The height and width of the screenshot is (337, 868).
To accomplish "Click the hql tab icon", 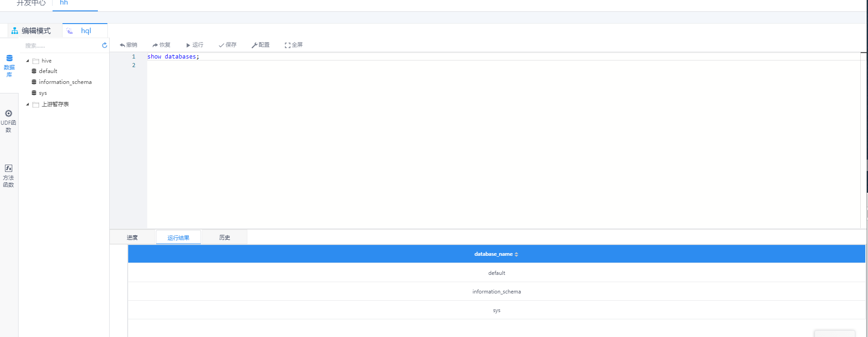I will (x=69, y=31).
